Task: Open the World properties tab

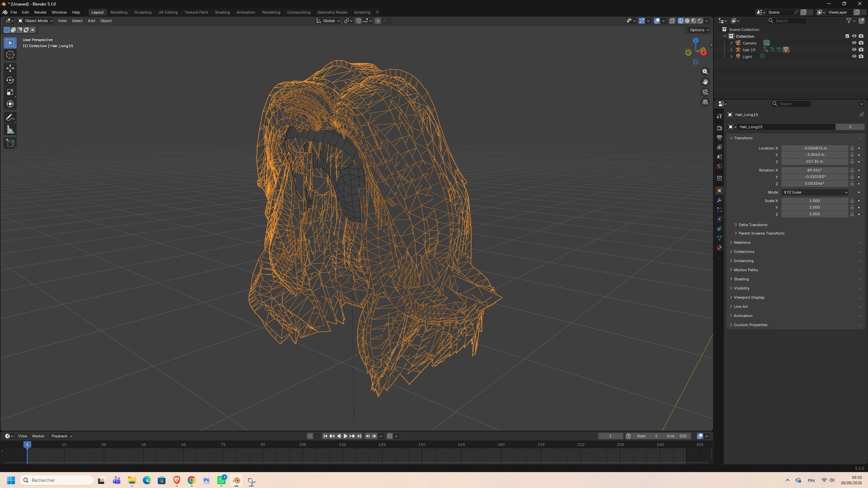Action: click(719, 166)
